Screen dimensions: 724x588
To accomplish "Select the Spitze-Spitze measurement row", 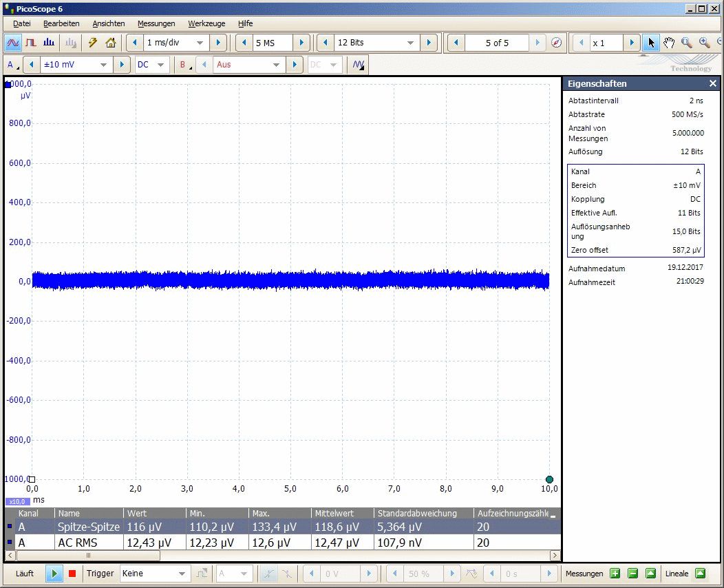I will [x=88, y=527].
